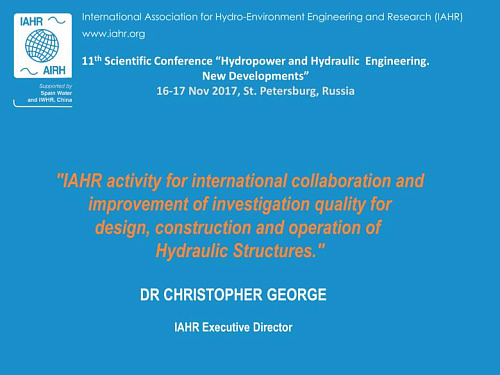Click the name "DR CHRISTOPHER GEORGE"
500x375 pixels.
[x=233, y=295]
